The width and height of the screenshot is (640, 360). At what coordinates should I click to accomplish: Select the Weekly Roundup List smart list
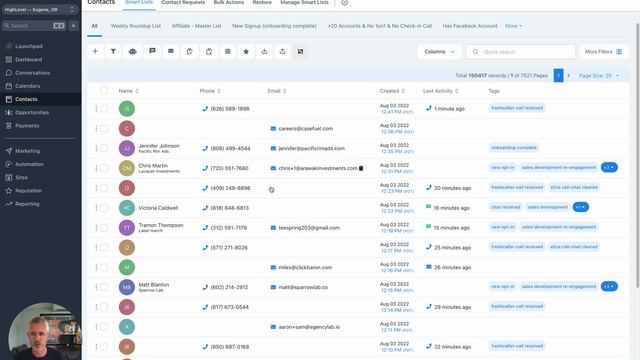pos(136,26)
